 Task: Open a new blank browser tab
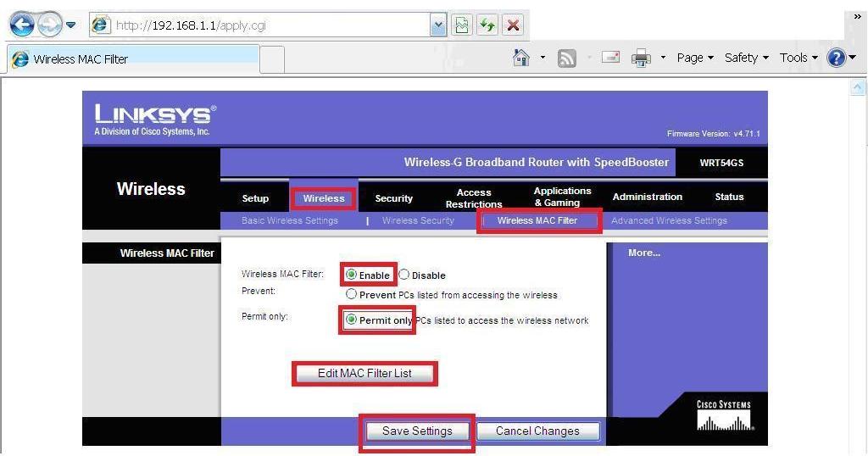point(272,59)
